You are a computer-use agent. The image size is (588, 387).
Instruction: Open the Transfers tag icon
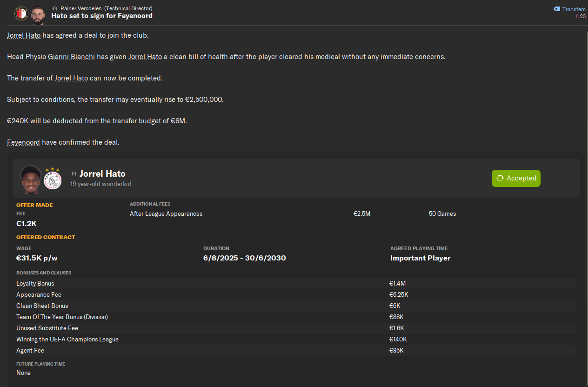pyautogui.click(x=557, y=9)
